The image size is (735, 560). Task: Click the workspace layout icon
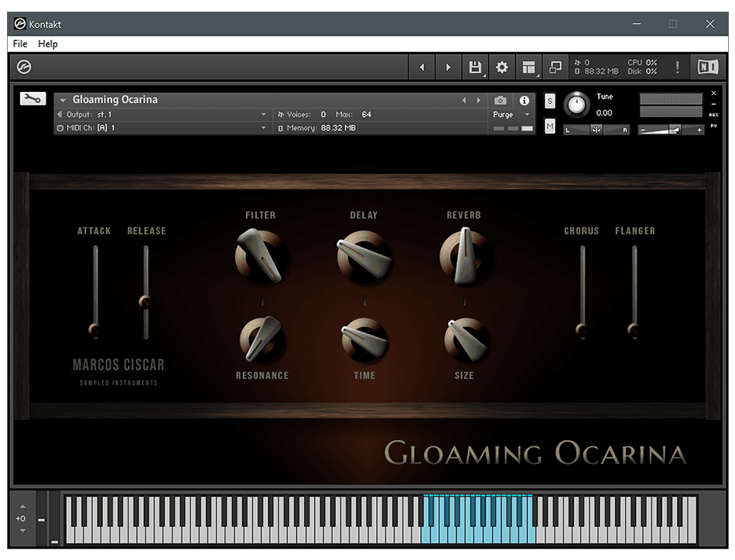[529, 67]
